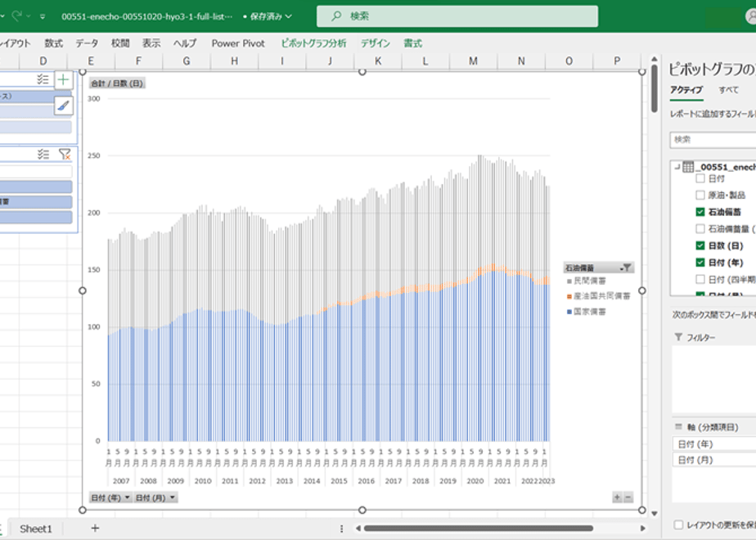Screen dimensions: 756x540
Task: Toggle the defer layout update checkbox
Action: point(678,524)
